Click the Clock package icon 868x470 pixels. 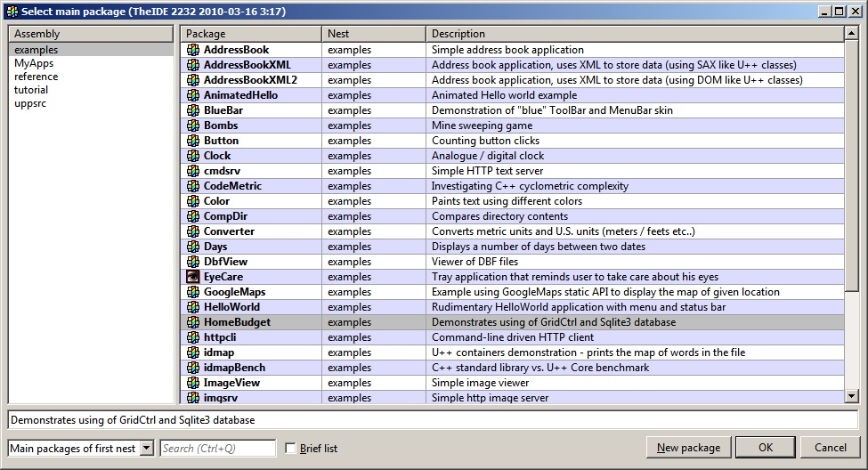(x=193, y=156)
